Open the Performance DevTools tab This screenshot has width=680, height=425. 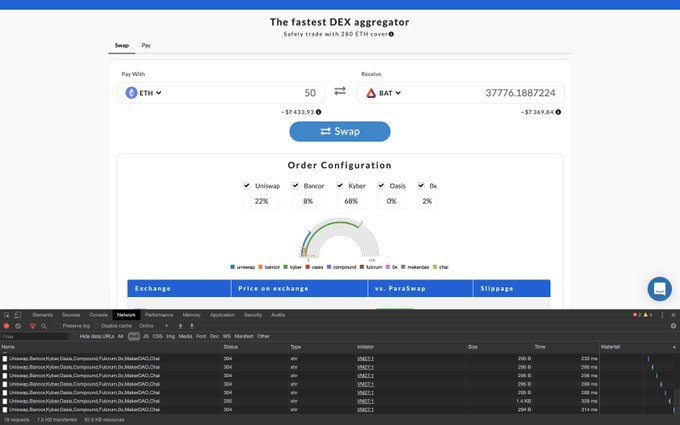159,315
